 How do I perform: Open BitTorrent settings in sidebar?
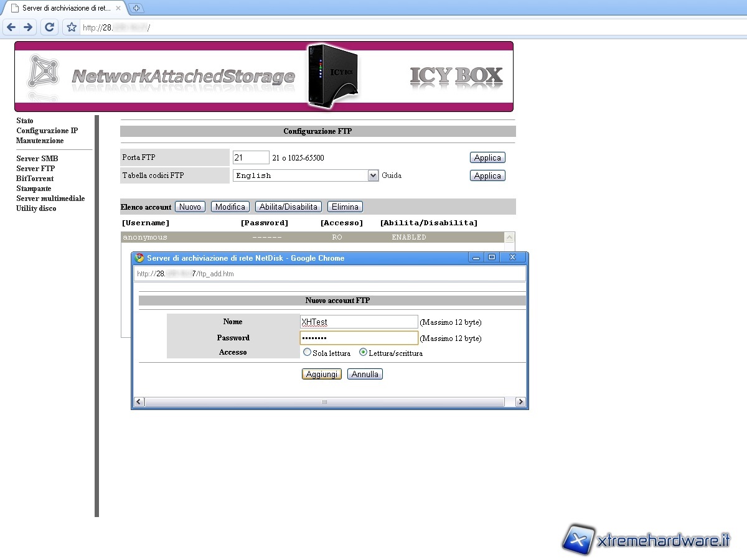point(35,179)
